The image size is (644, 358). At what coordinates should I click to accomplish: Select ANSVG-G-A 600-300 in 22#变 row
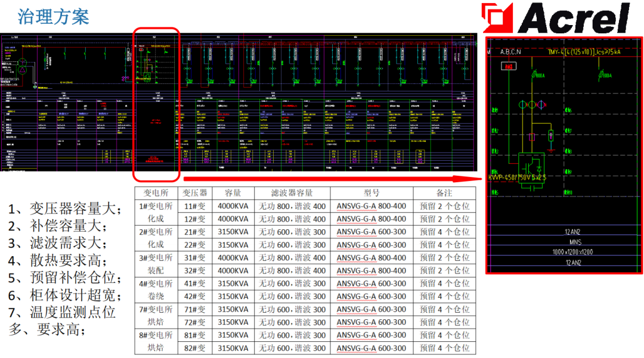pos(371,245)
